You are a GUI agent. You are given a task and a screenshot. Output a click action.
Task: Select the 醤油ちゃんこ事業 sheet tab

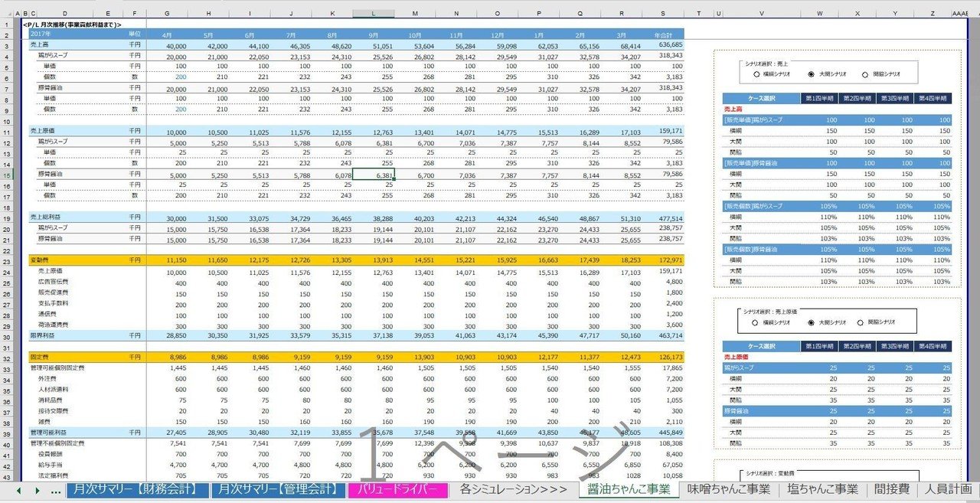click(x=628, y=489)
